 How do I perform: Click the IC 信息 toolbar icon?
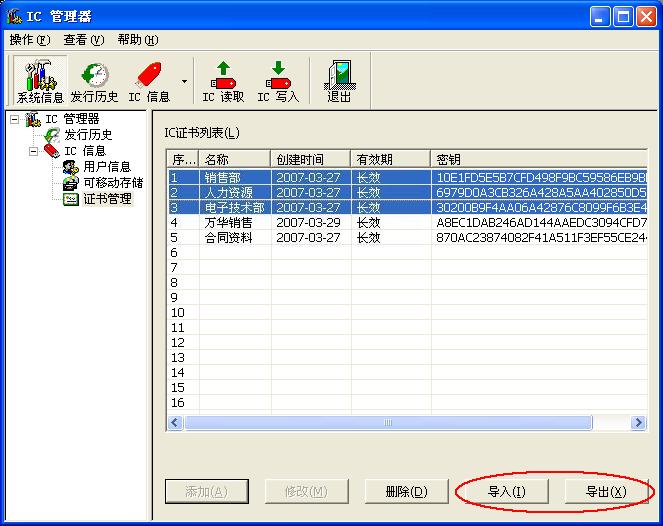point(149,80)
